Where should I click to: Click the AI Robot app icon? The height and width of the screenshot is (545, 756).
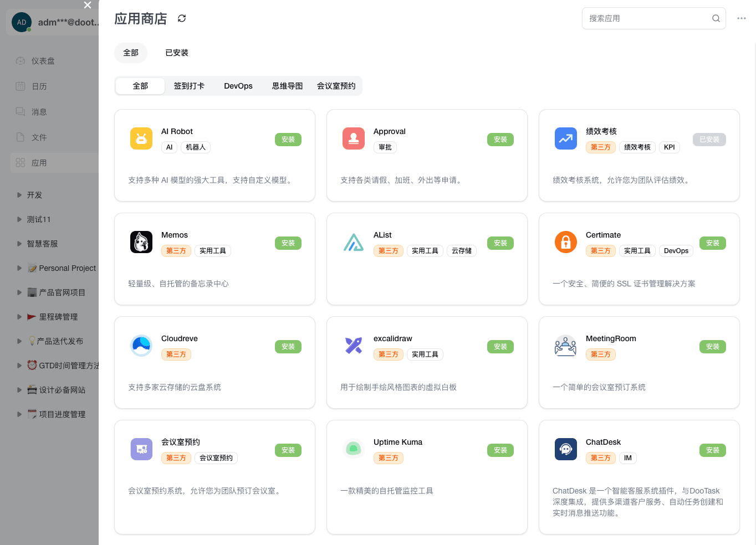point(141,138)
